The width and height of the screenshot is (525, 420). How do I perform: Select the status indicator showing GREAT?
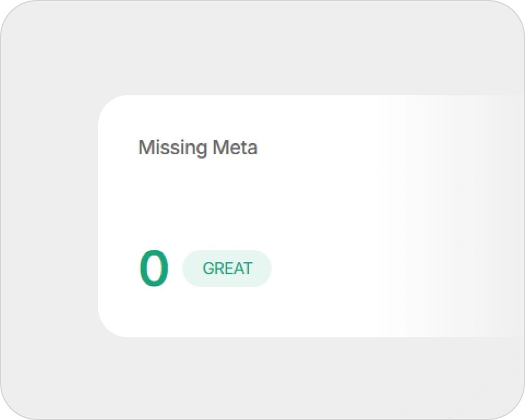(227, 268)
